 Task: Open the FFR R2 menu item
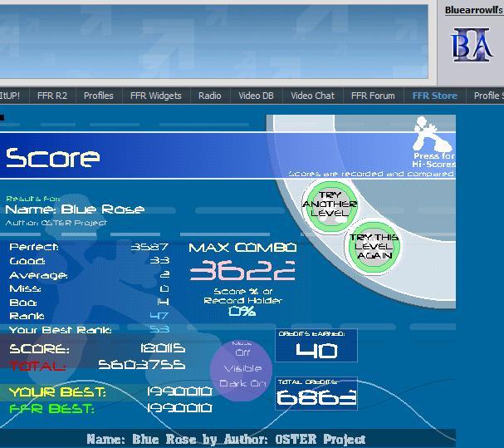click(x=51, y=96)
